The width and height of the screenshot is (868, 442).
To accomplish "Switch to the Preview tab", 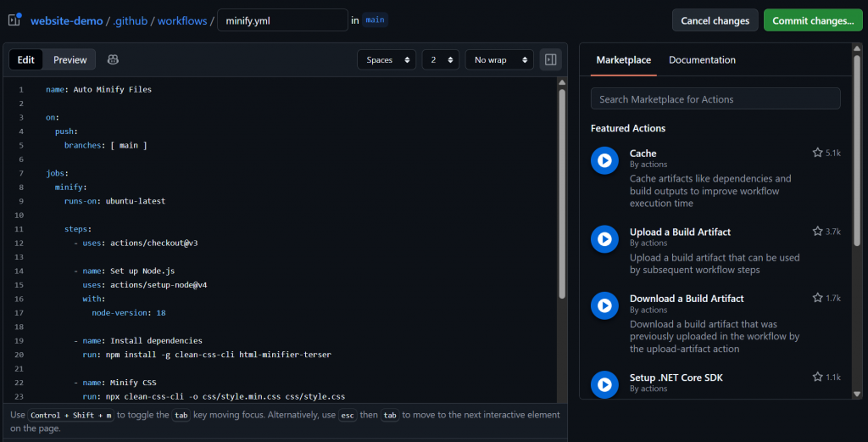I will [x=70, y=59].
